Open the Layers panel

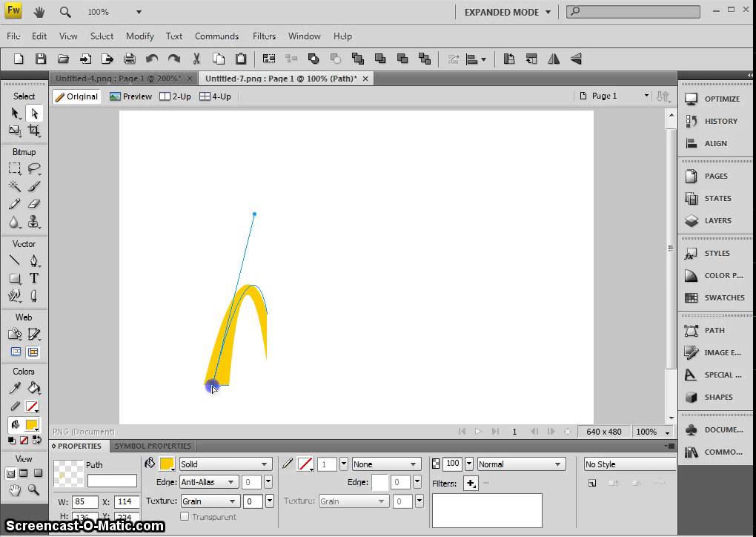point(717,220)
